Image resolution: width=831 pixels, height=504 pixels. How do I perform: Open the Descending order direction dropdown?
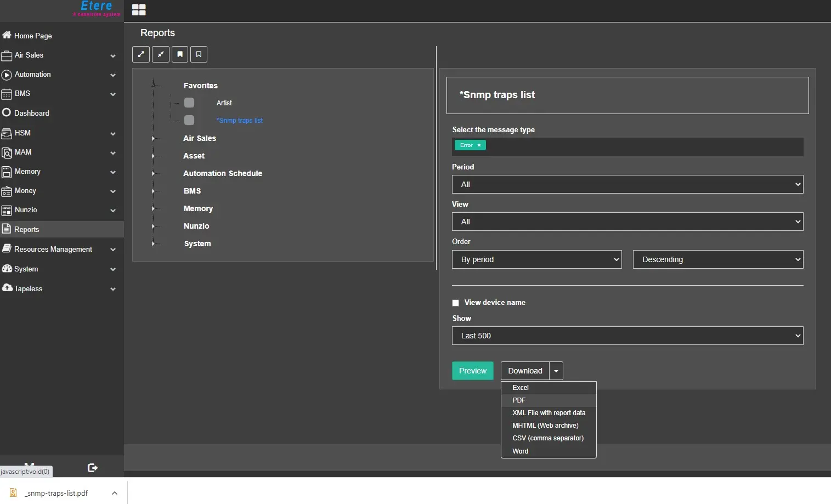click(x=717, y=259)
